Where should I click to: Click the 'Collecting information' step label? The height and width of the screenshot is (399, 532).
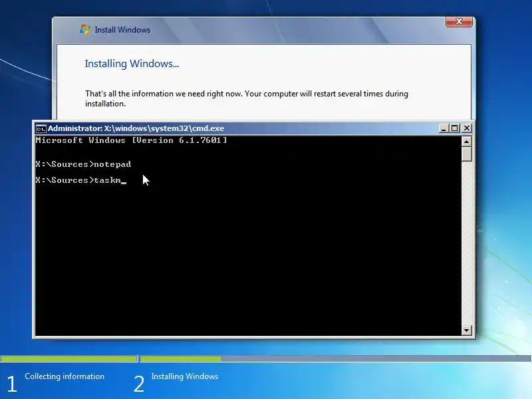click(65, 376)
